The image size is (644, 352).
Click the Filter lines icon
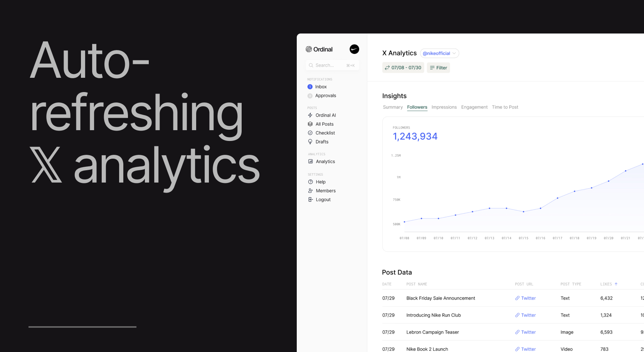[432, 68]
